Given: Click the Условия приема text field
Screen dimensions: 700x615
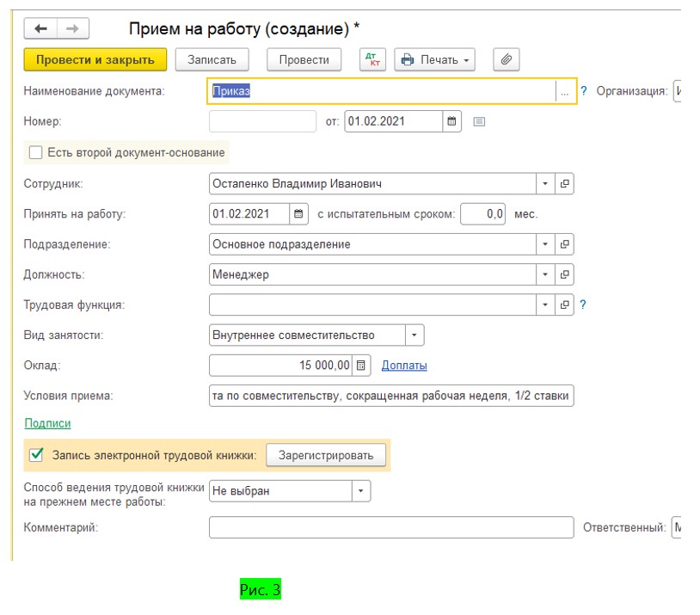Looking at the screenshot, I should pos(391,396).
